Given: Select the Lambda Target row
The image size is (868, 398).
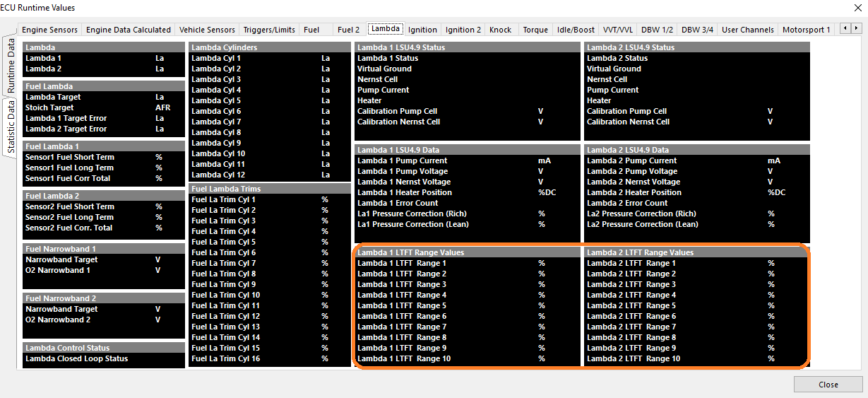Looking at the screenshot, I should (104, 97).
